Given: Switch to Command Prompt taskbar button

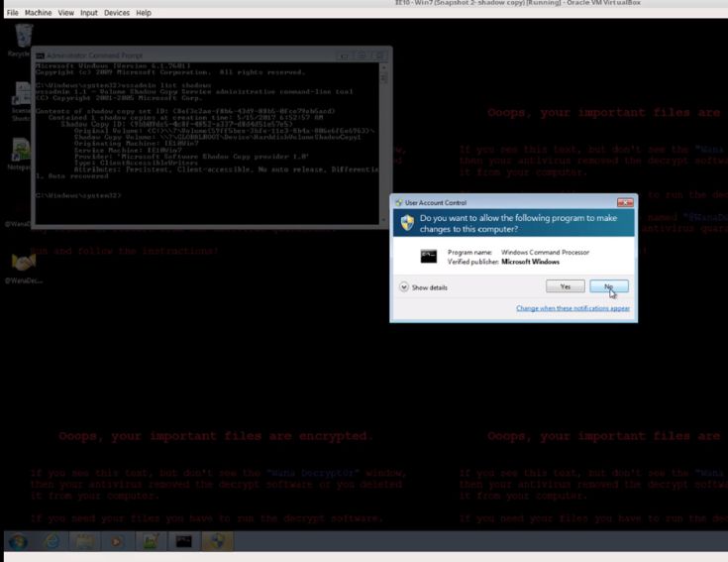Looking at the screenshot, I should click(x=184, y=541).
